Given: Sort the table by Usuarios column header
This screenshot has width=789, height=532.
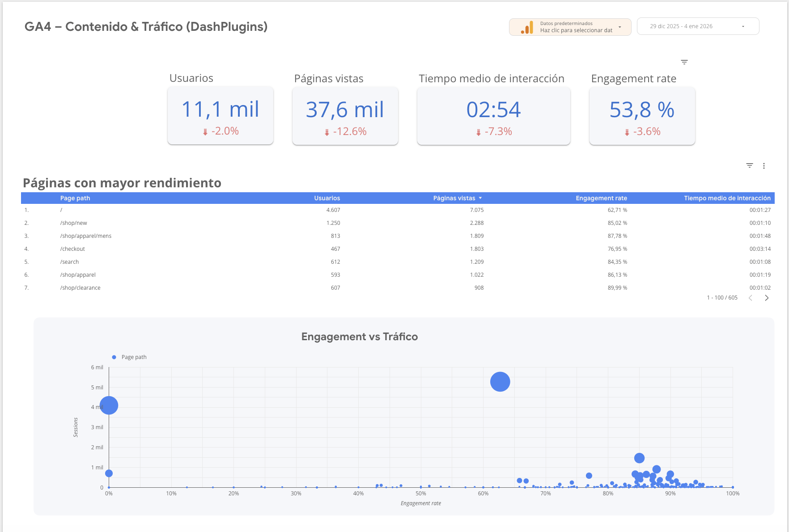Looking at the screenshot, I should pyautogui.click(x=327, y=198).
